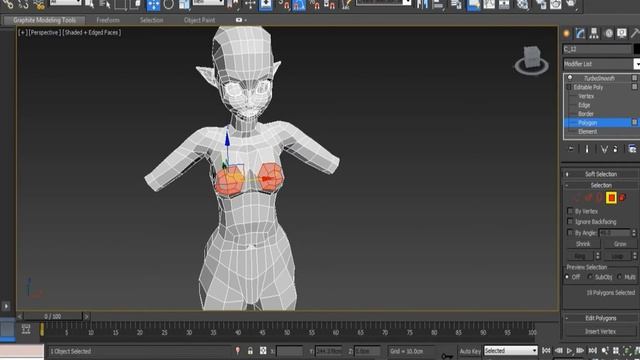Image resolution: width=640 pixels, height=360 pixels.
Task: Click the Align tool icon
Action: point(438,4)
